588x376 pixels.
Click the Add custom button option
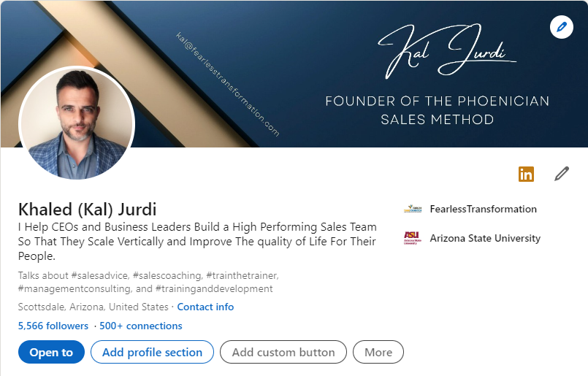(283, 352)
